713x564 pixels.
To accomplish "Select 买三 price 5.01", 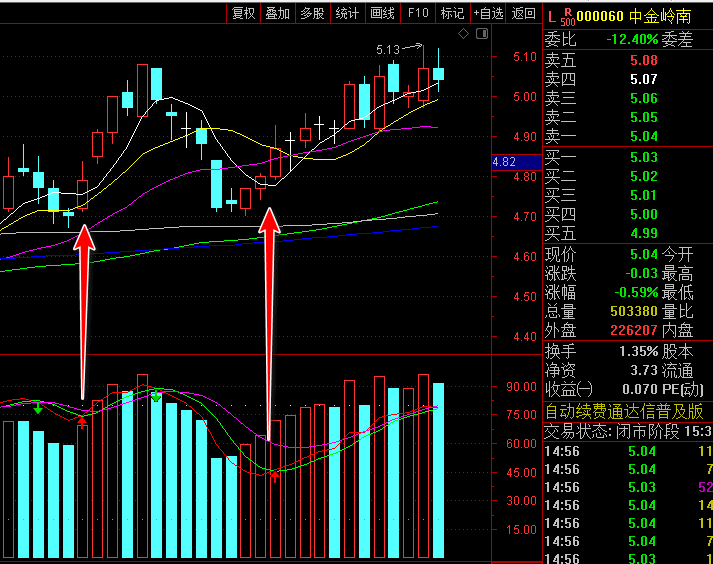I will (644, 196).
